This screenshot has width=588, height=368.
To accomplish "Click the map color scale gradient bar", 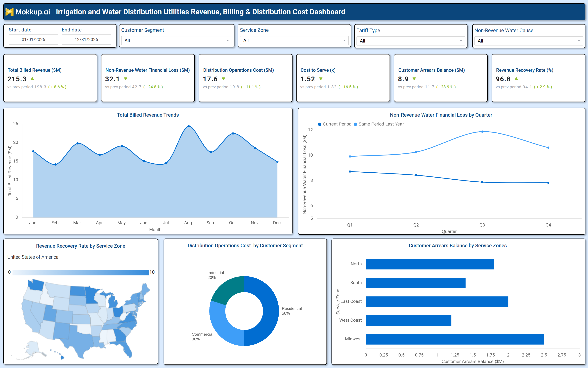I will pyautogui.click(x=80, y=272).
